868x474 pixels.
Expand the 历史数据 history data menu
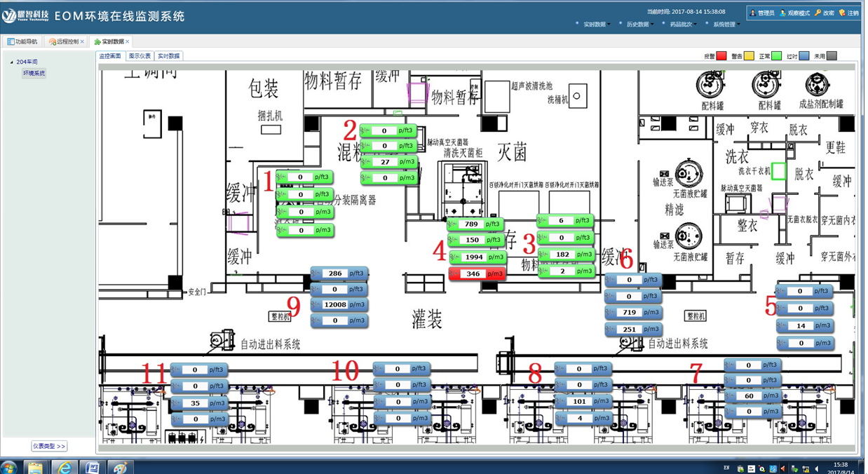(x=638, y=24)
